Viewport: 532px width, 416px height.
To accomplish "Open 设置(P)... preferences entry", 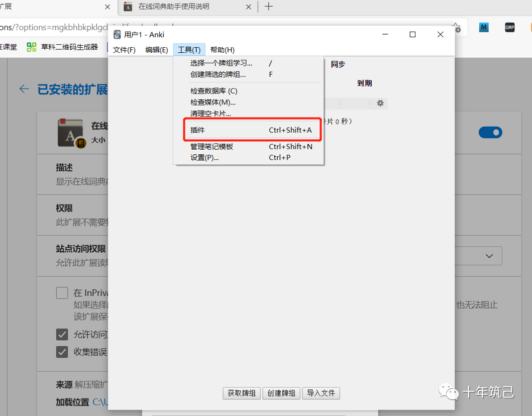I will (x=248, y=157).
